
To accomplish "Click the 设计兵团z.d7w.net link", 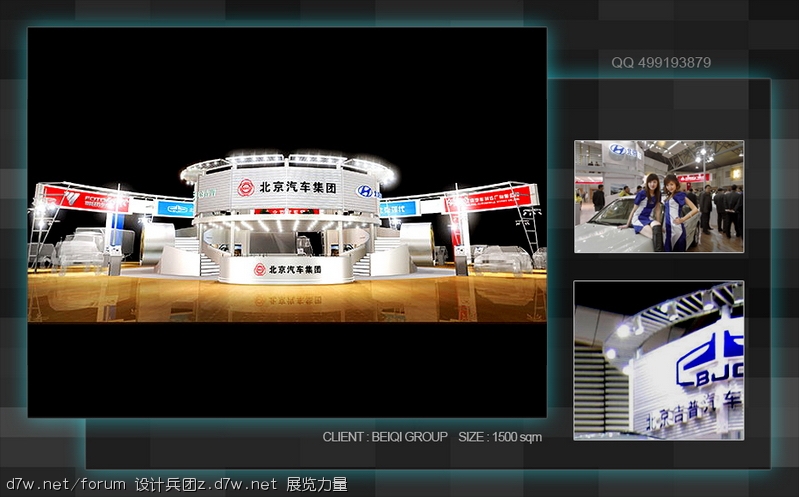I will tap(205, 484).
